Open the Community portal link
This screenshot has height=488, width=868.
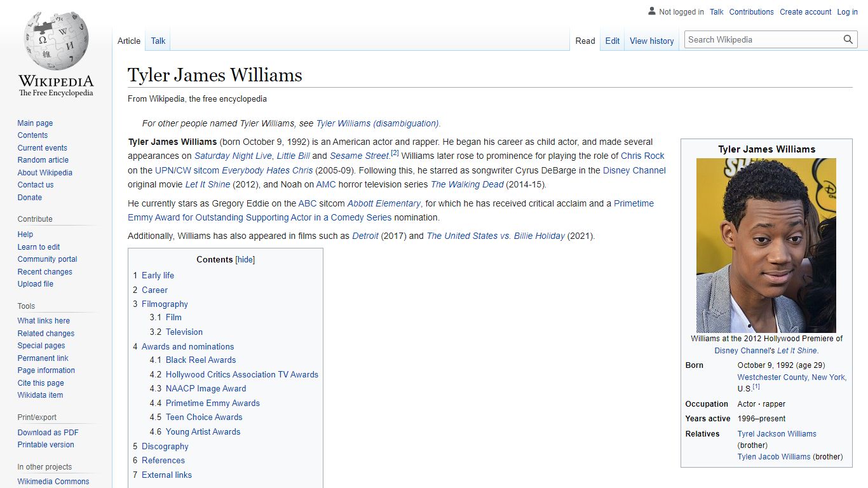pos(47,259)
